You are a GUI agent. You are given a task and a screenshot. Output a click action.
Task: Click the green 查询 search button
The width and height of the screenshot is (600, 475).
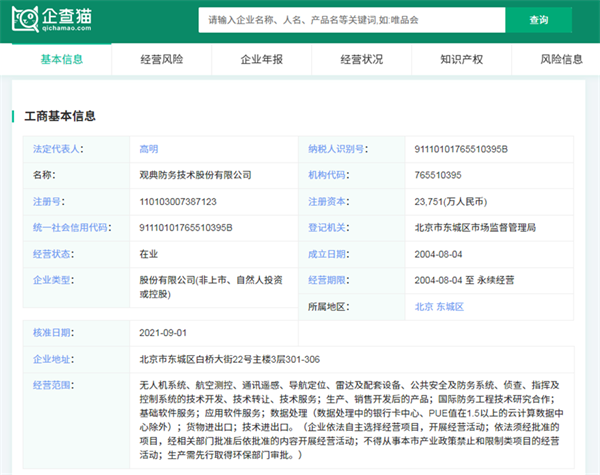(x=538, y=20)
